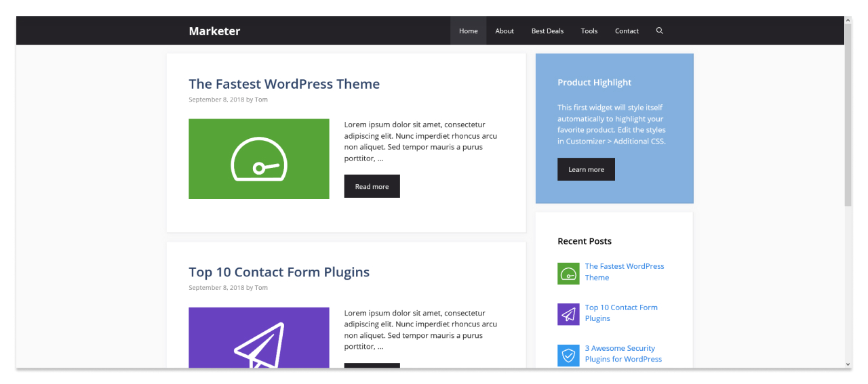Viewport: 868px width, 384px height.
Task: Click the scroll down arrow on the scrollbar
Action: tap(848, 364)
